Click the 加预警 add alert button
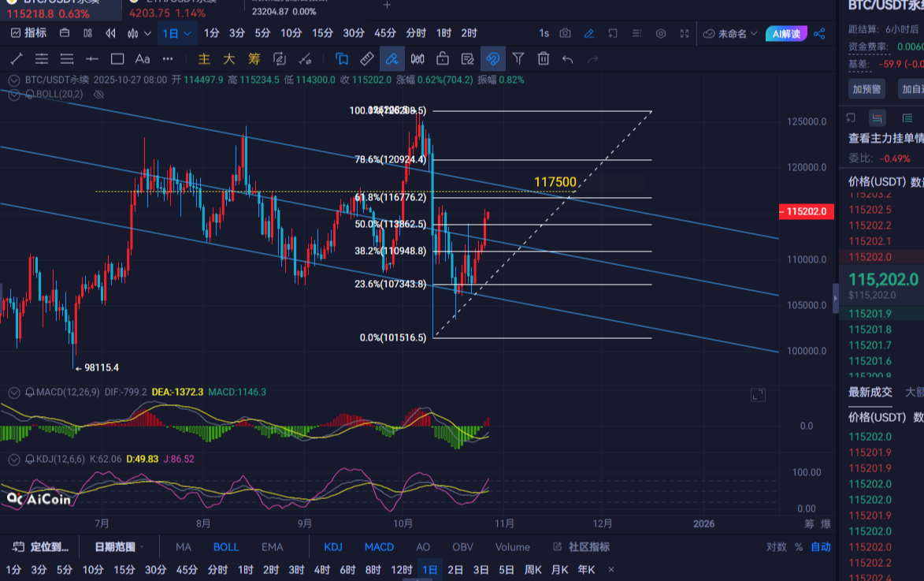Screen dimensions: 924x581 [x=866, y=89]
